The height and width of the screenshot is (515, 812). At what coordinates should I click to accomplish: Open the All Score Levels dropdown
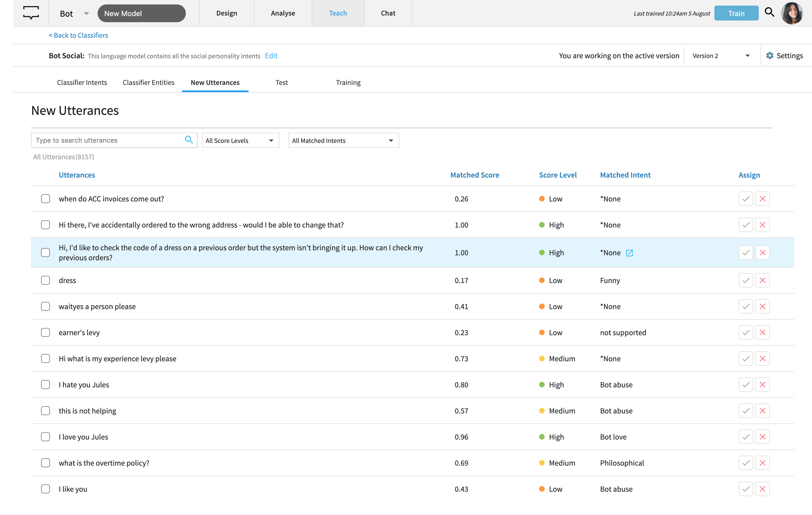(x=240, y=140)
